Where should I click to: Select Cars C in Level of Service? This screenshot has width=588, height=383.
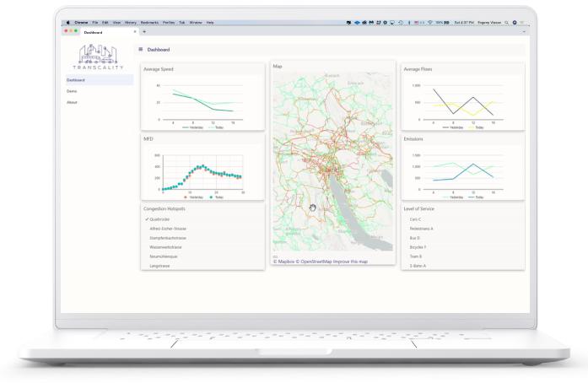415,219
